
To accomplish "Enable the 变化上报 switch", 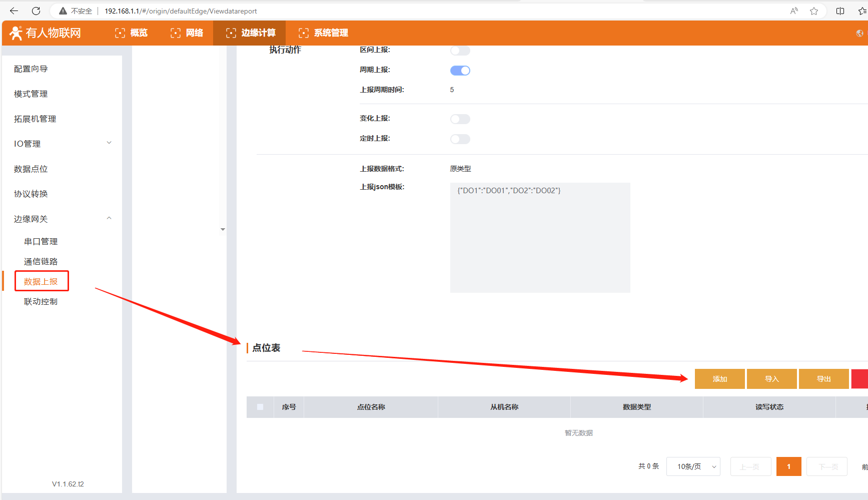I will coord(460,119).
